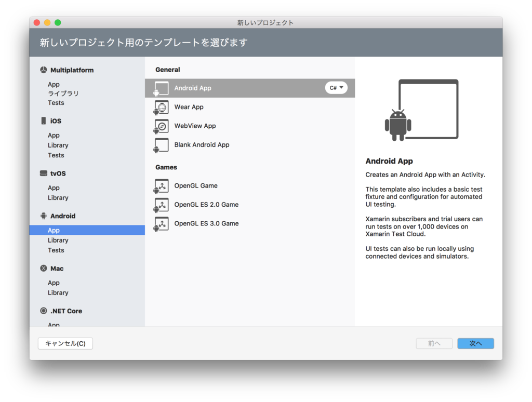Click the Android App template icon

[x=161, y=88]
